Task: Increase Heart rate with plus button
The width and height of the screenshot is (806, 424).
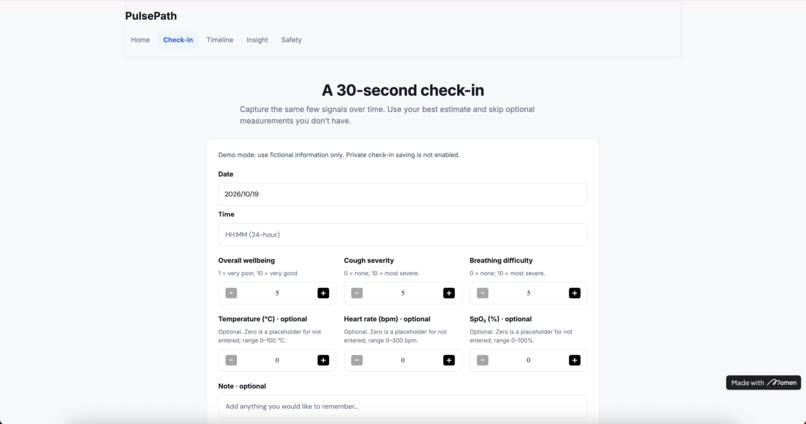Action: tap(449, 360)
